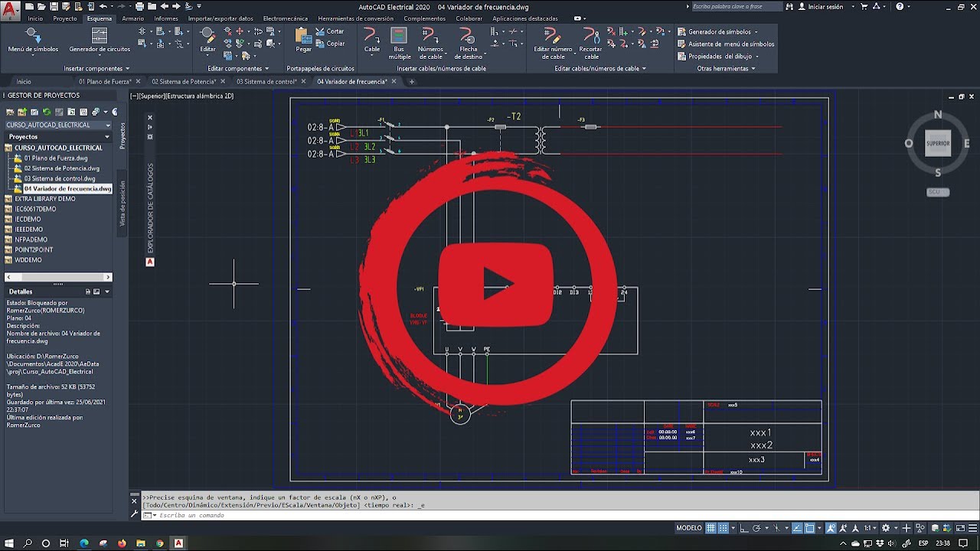The width and height of the screenshot is (980, 551).
Task: Switch to the Armario ribbon tab
Action: (x=132, y=18)
